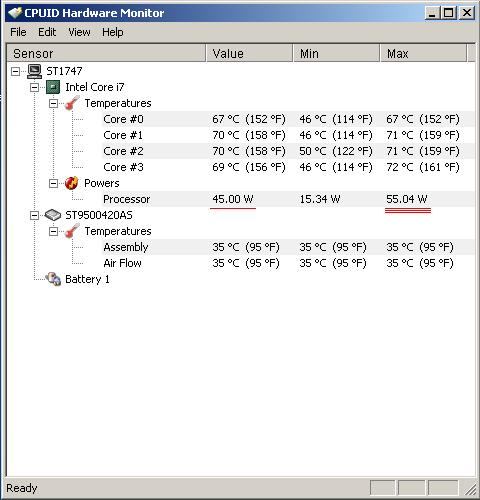This screenshot has width=480, height=500.
Task: Click the CPU Temperatures thermometer icon
Action: tap(72, 103)
